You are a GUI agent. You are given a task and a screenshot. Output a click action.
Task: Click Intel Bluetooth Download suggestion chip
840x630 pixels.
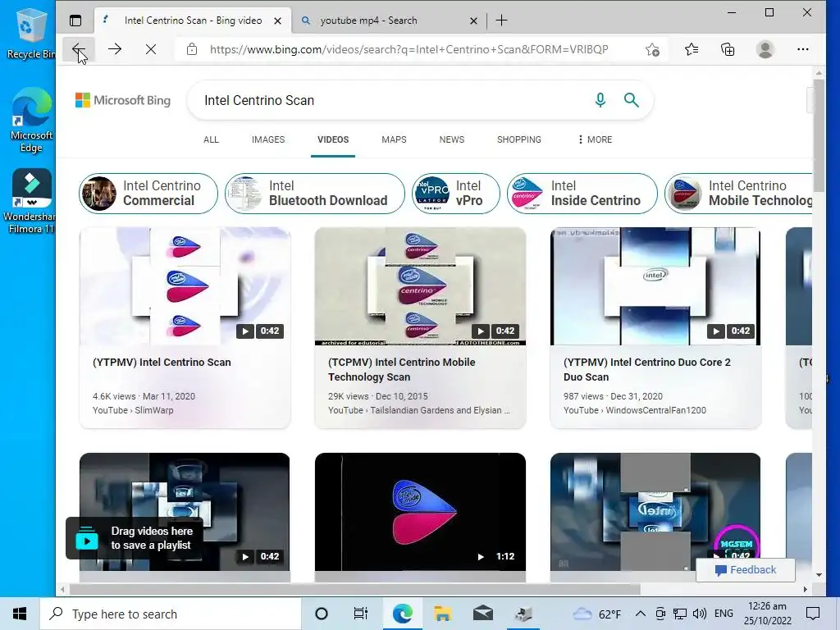(x=314, y=194)
